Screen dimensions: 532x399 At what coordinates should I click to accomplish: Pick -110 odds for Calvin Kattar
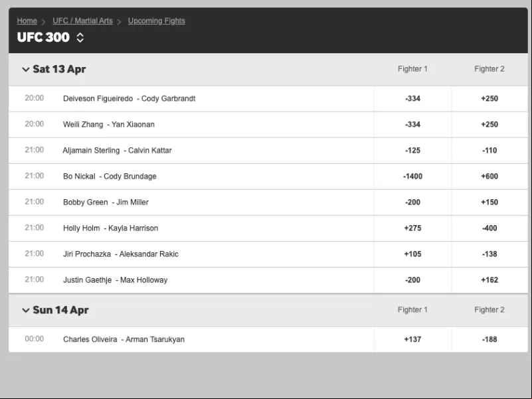coord(489,150)
